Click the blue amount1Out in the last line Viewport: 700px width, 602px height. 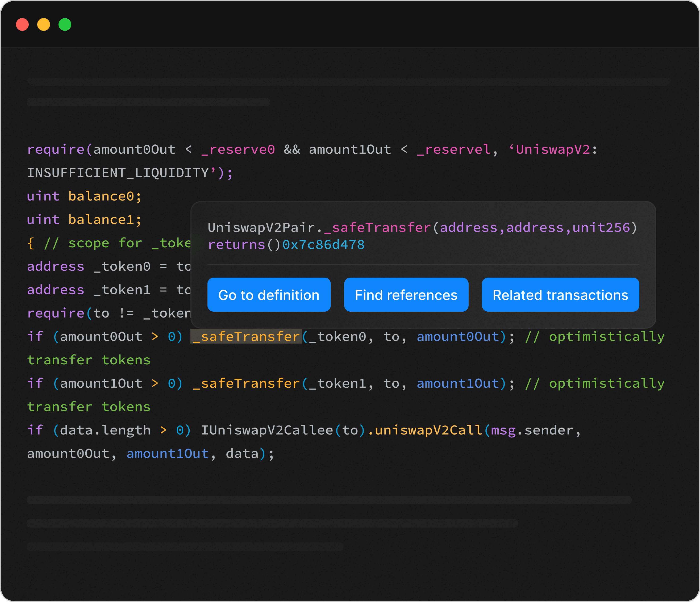pos(168,454)
